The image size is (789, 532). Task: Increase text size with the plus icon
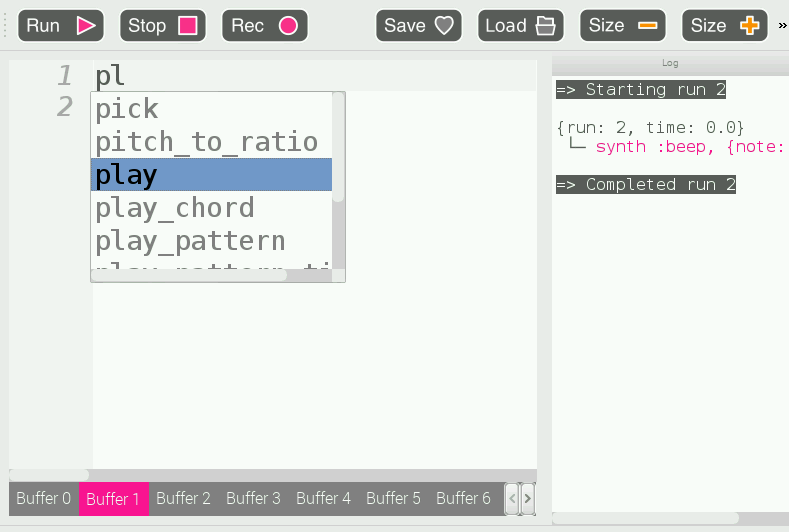point(749,26)
